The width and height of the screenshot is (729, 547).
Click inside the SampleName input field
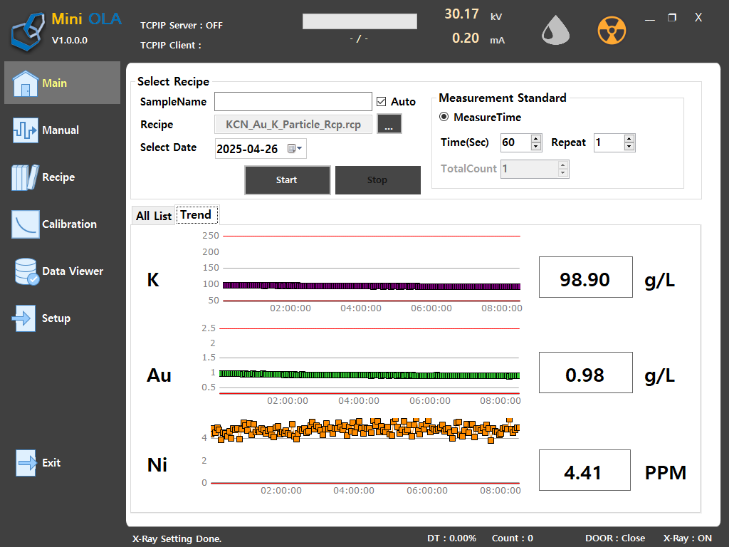(293, 101)
